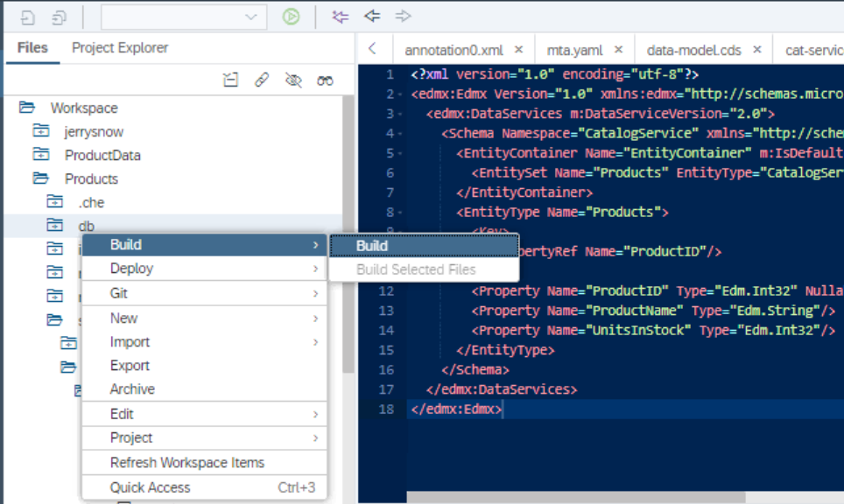This screenshot has height=504, width=844.
Task: Switch to the Project Explorer tab
Action: pyautogui.click(x=120, y=48)
